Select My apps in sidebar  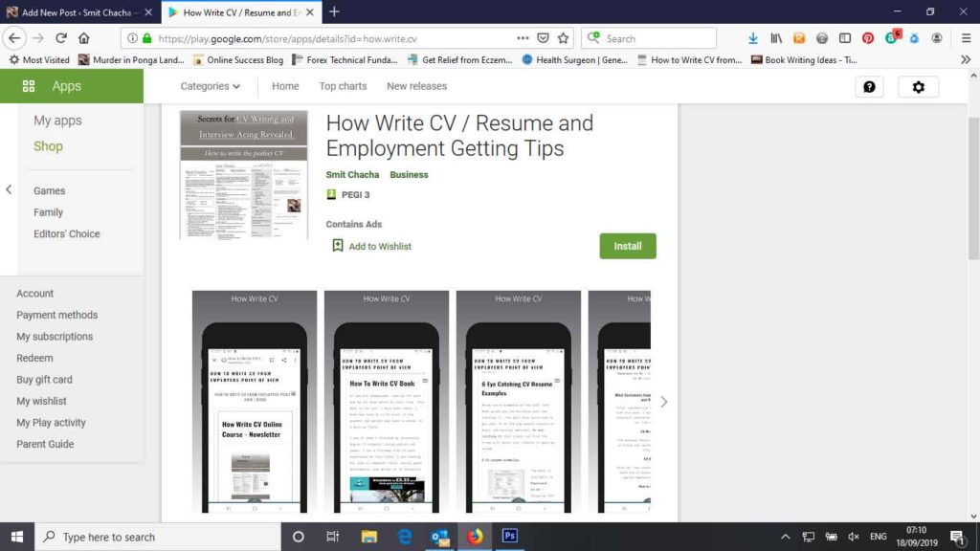coord(57,121)
